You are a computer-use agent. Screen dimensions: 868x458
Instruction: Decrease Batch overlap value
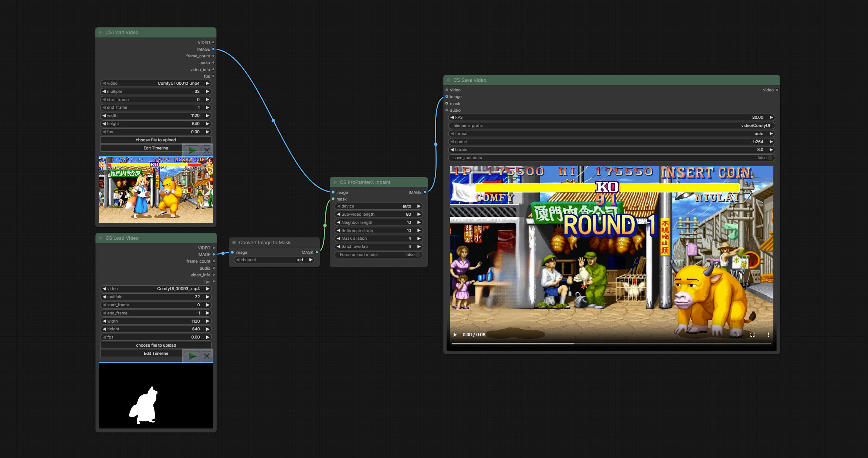click(x=338, y=246)
